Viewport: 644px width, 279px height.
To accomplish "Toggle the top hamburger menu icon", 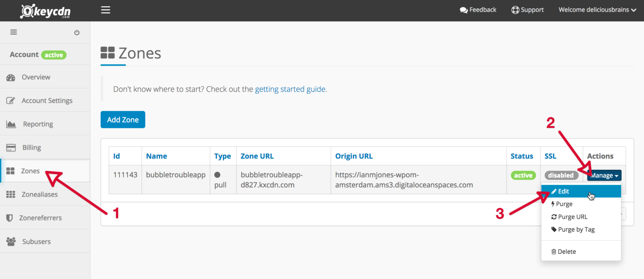I will 105,10.
